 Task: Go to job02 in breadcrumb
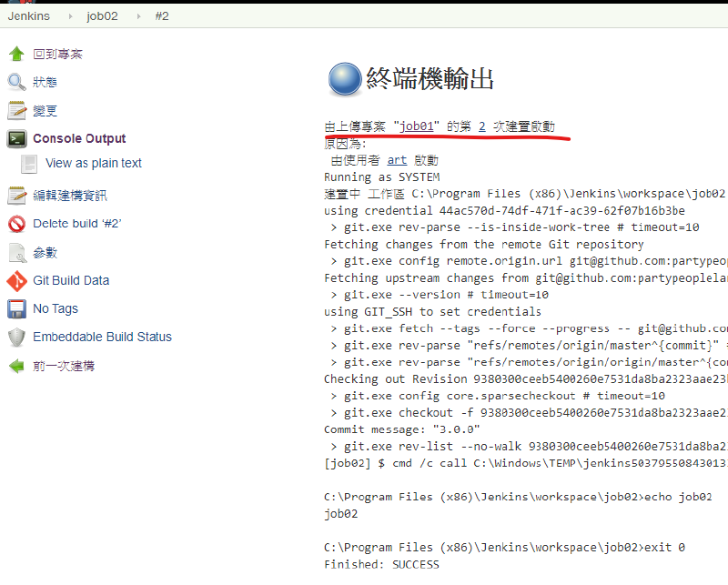102,15
